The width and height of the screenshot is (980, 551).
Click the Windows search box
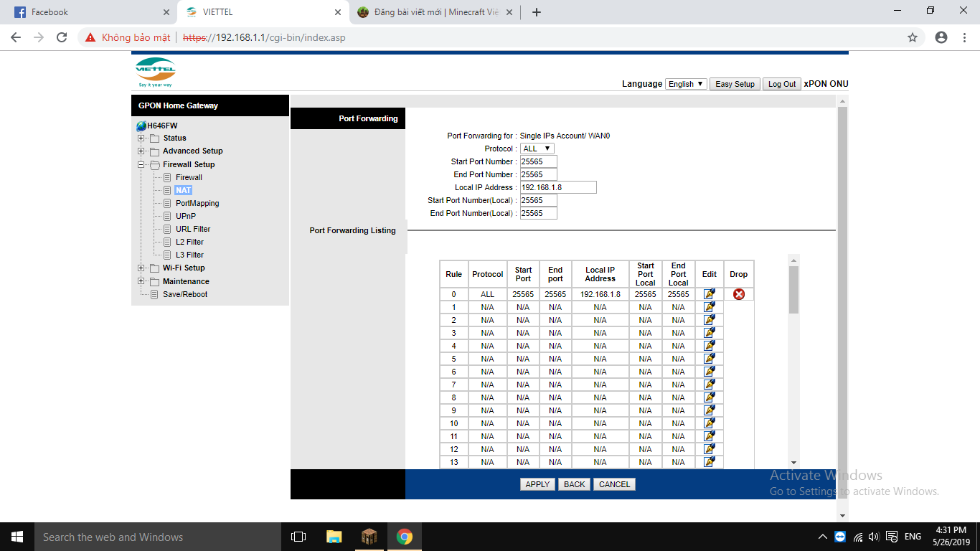click(158, 537)
